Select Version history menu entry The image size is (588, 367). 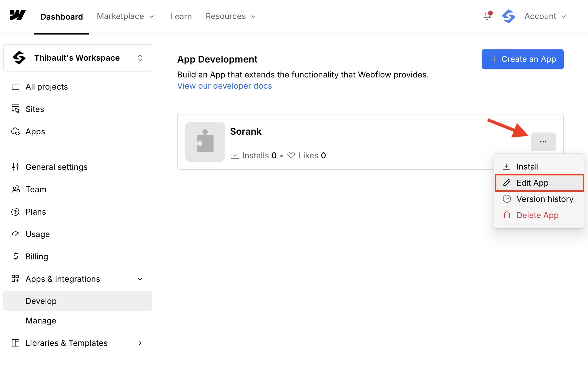(x=539, y=199)
